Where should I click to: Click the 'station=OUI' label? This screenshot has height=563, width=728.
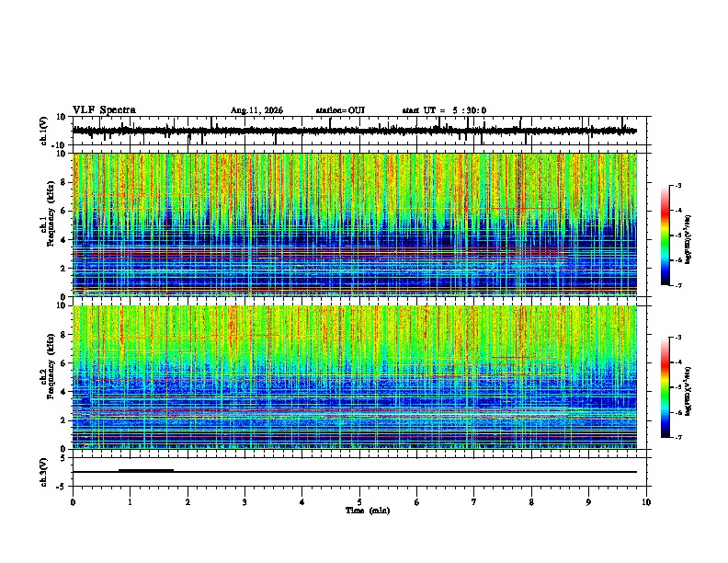click(x=340, y=110)
